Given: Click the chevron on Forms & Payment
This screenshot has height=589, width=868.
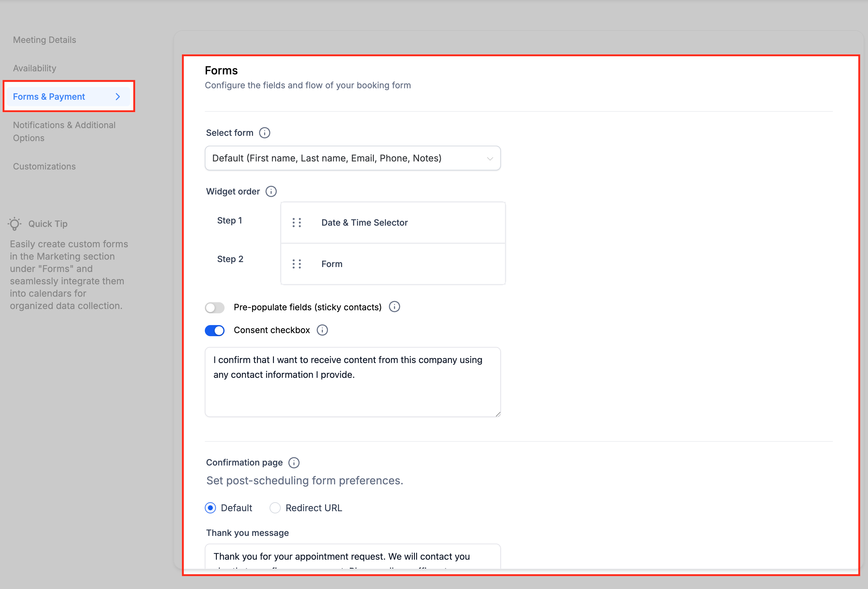Looking at the screenshot, I should (118, 97).
